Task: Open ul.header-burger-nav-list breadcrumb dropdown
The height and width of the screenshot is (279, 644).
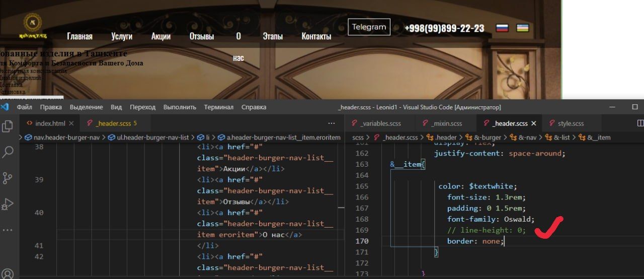Action: [149, 137]
